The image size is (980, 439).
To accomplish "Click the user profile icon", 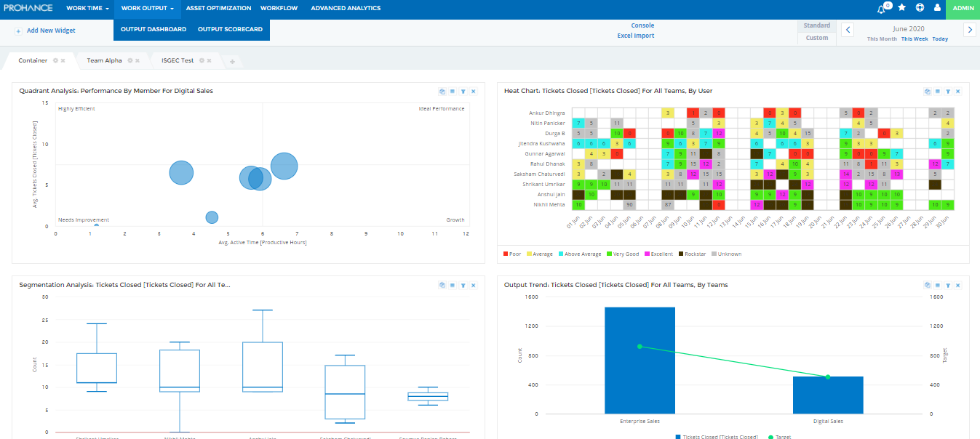I will (x=936, y=8).
